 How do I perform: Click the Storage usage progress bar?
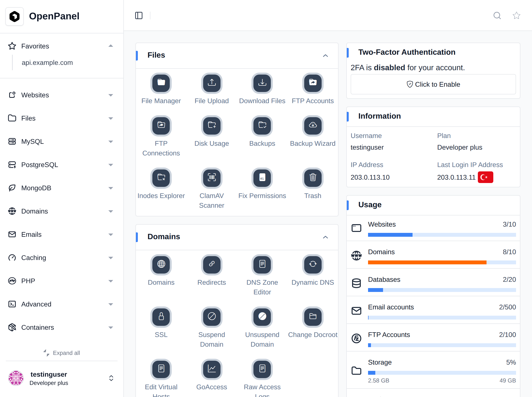click(442, 373)
